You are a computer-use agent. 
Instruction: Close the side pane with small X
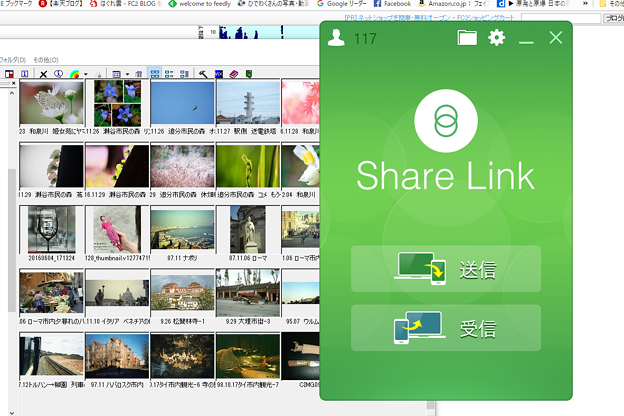coord(14,83)
